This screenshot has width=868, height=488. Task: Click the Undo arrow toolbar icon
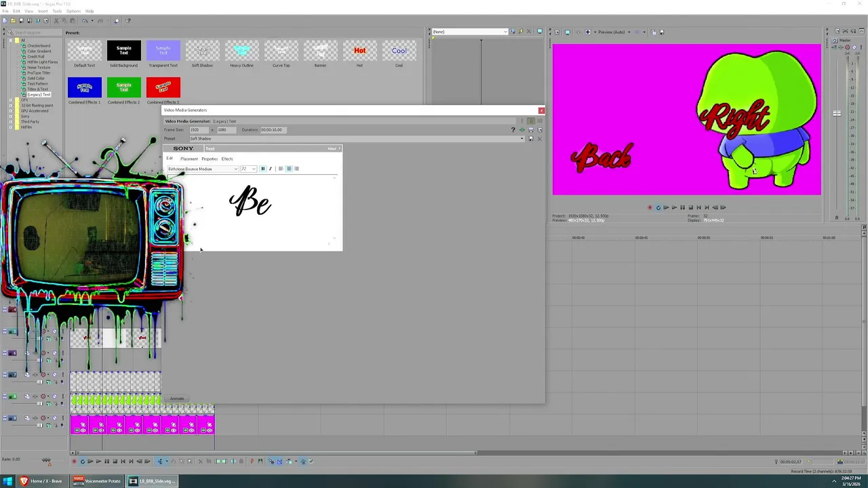coord(85,20)
